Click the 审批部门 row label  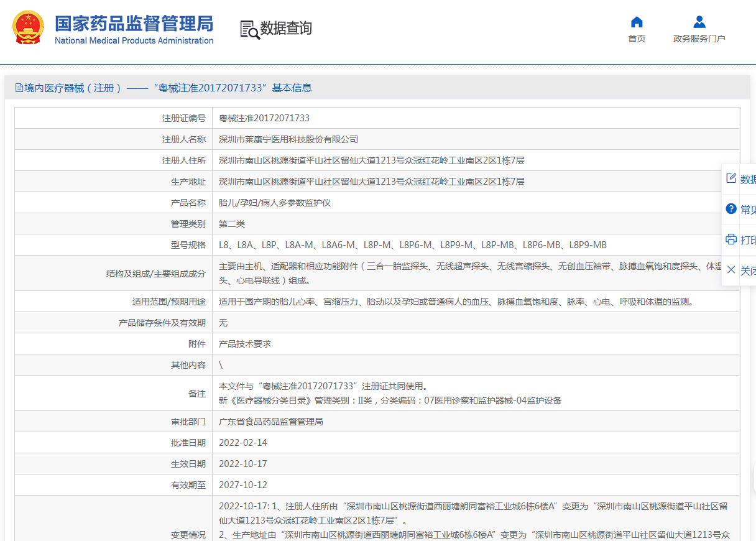click(188, 422)
